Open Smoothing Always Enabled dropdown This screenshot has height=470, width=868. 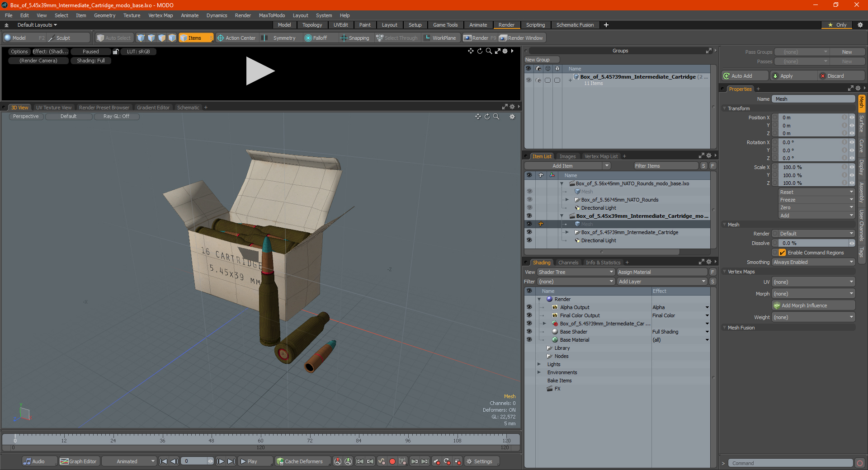point(813,262)
